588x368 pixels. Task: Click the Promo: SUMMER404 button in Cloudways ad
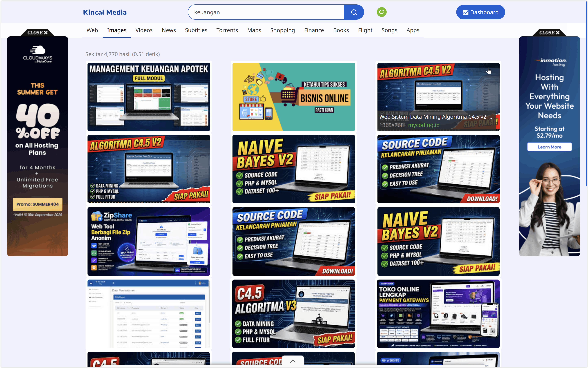click(x=38, y=204)
